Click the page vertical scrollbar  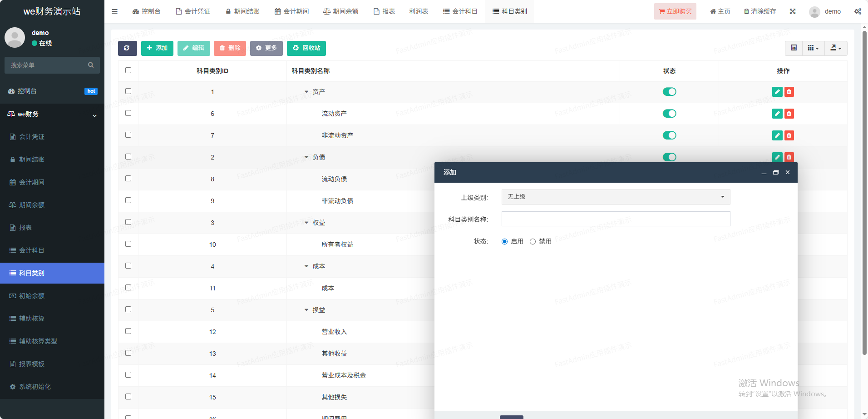[864, 191]
